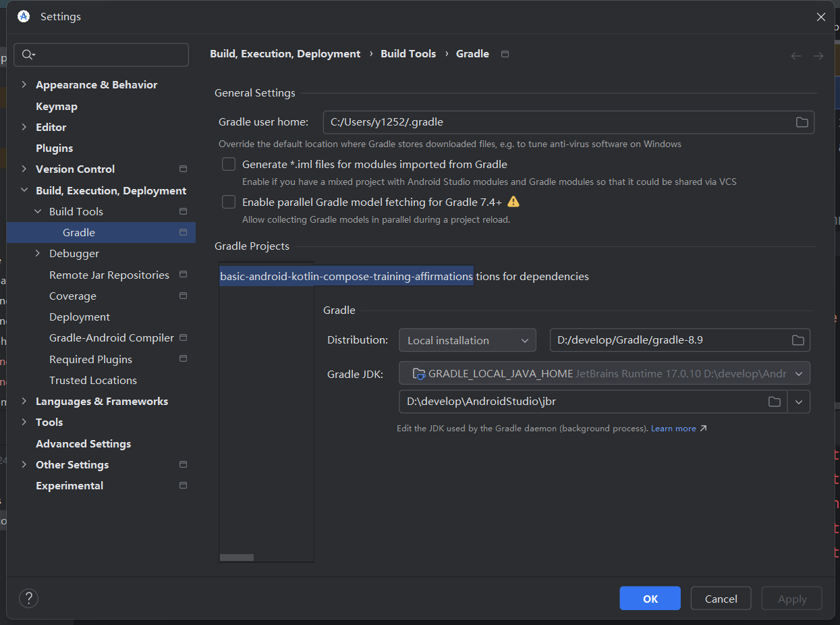The height and width of the screenshot is (625, 840).
Task: Open Gradle-Android Compiler settings
Action: (112, 337)
